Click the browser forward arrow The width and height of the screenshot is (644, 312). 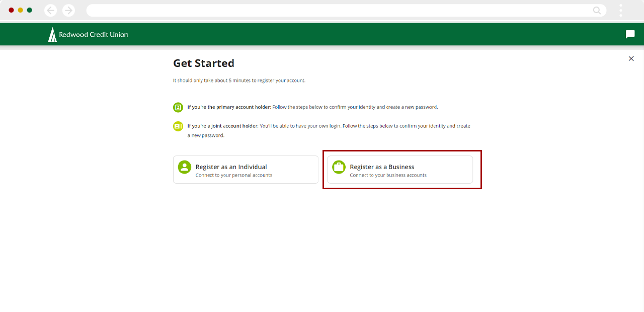click(x=68, y=11)
